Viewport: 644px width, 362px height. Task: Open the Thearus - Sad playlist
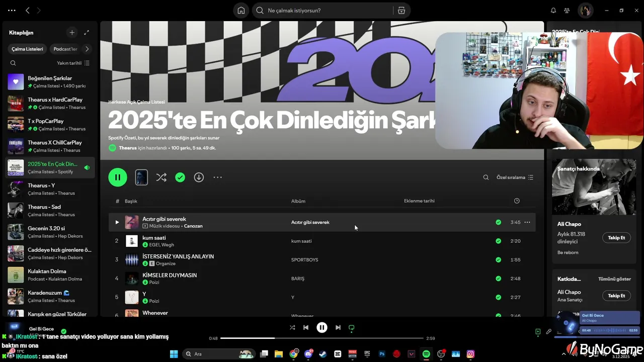50,211
